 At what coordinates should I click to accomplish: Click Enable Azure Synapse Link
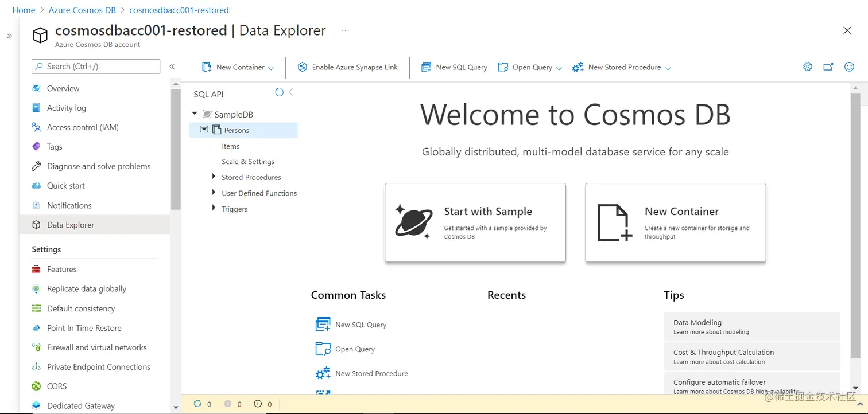tap(348, 67)
